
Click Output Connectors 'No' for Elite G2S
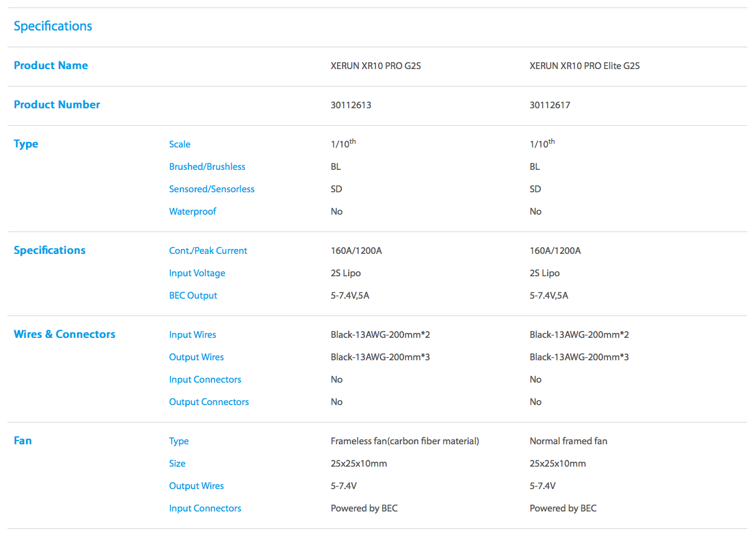click(536, 402)
